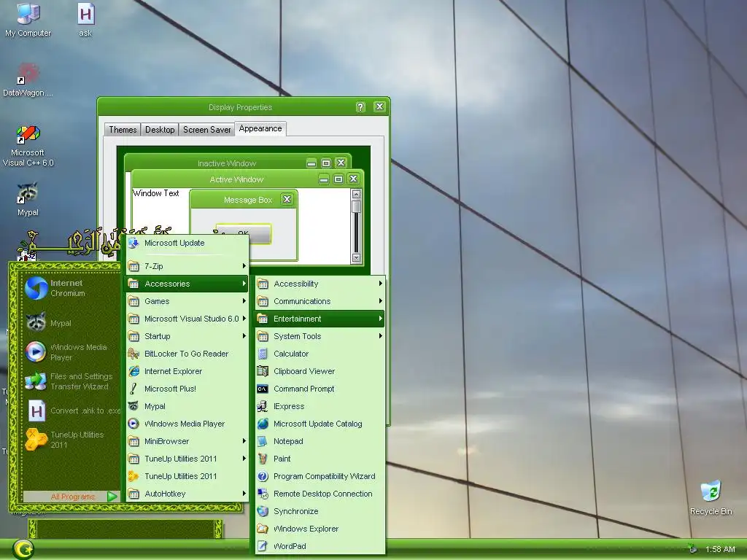
Task: Launch TuneUp Utilities 2011 from Start pane
Action: (69, 440)
